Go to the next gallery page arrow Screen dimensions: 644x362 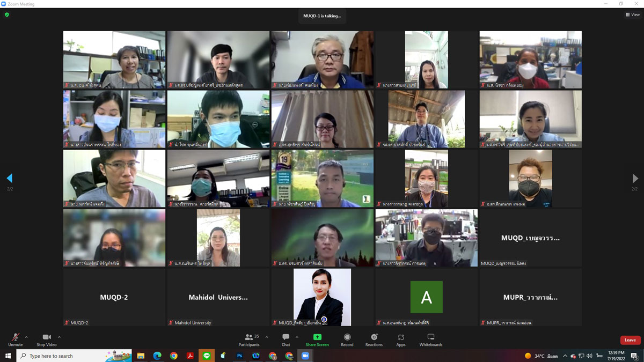pyautogui.click(x=635, y=179)
